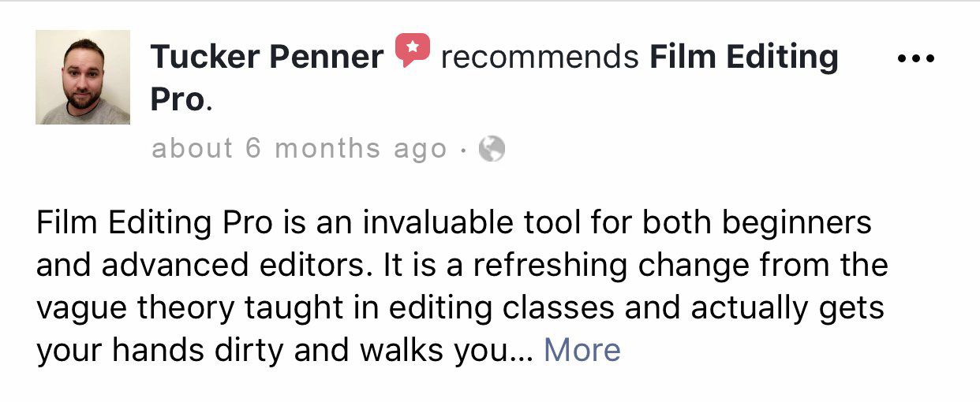Screen dimensions: 980x402
Task: Expand the review with More
Action: [582, 350]
